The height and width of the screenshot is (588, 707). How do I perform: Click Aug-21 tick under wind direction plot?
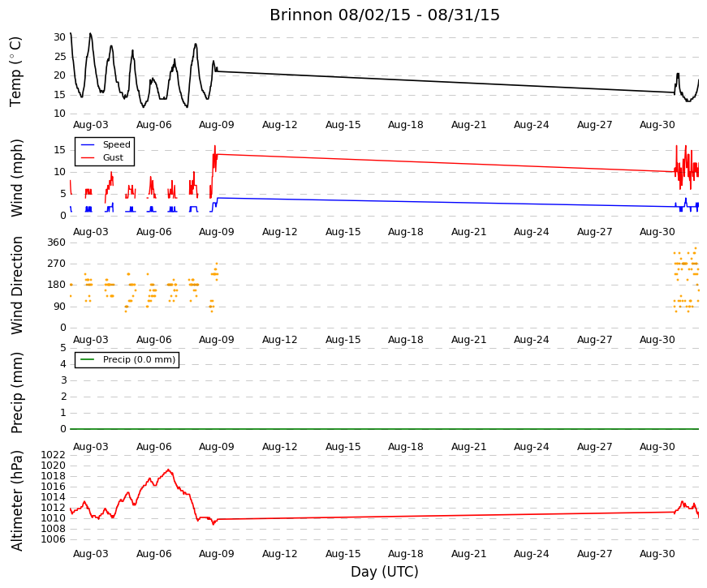click(x=469, y=340)
